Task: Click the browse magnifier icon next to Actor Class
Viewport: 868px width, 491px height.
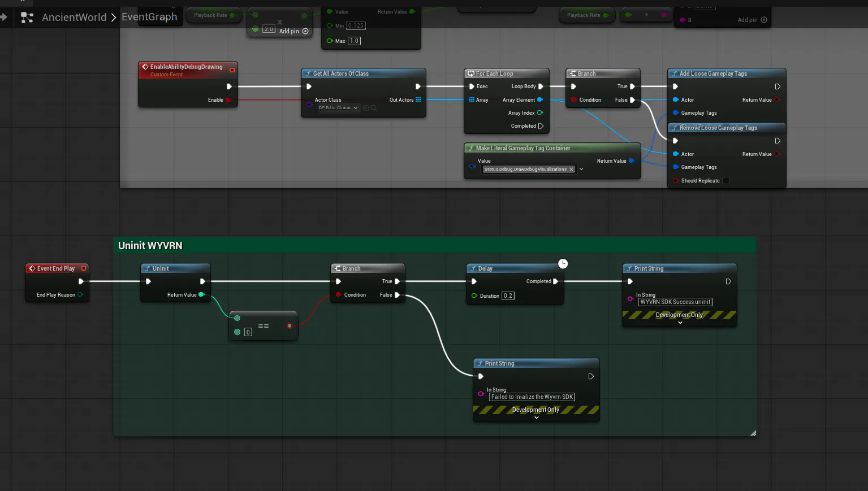Action: click(x=374, y=108)
